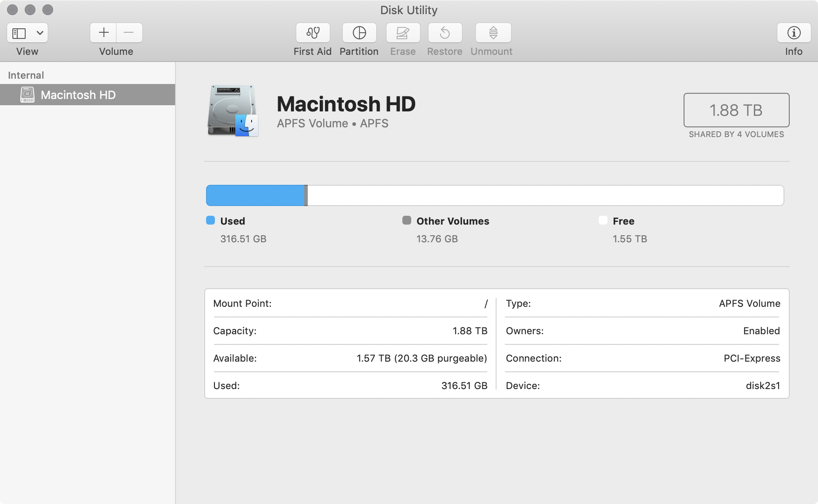This screenshot has height=504, width=818.
Task: Zoom the Disk Utility window
Action: coord(48,10)
